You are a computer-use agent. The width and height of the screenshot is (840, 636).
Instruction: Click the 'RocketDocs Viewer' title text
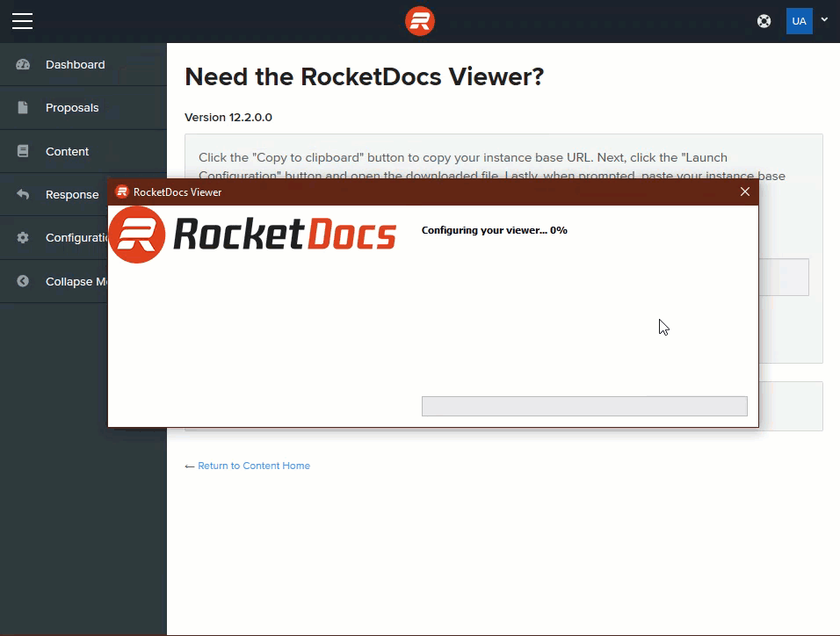pyautogui.click(x=177, y=192)
